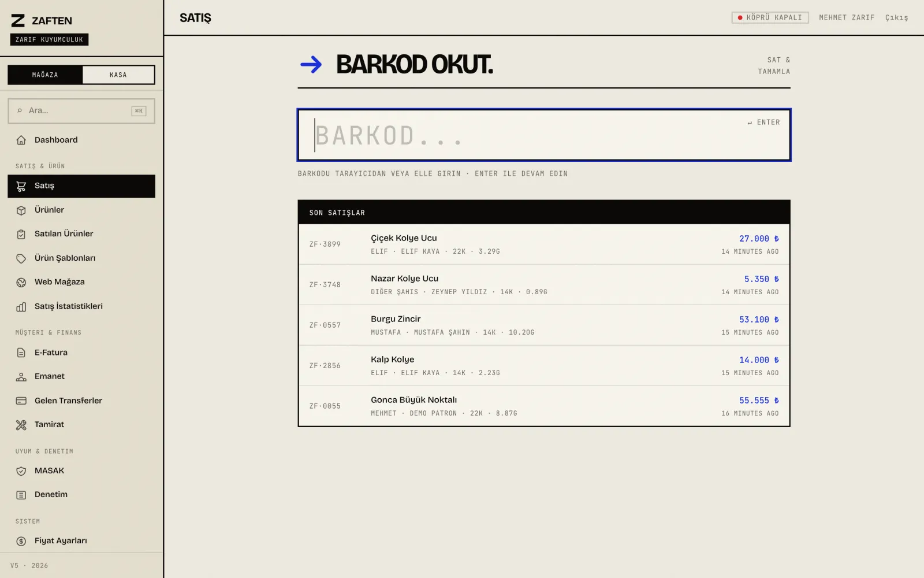Click code ZF·0055
This screenshot has height=578, width=924.
coord(325,406)
